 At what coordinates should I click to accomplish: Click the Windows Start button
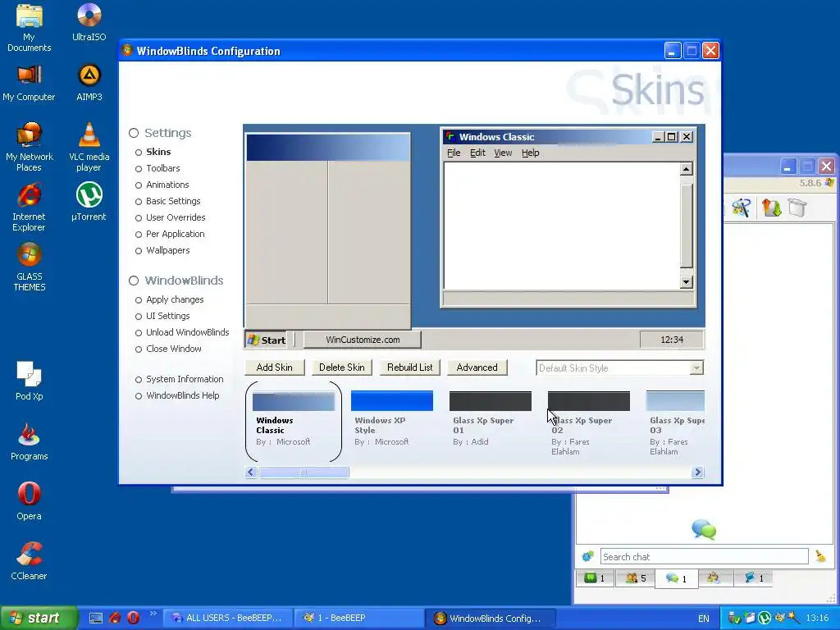(39, 618)
